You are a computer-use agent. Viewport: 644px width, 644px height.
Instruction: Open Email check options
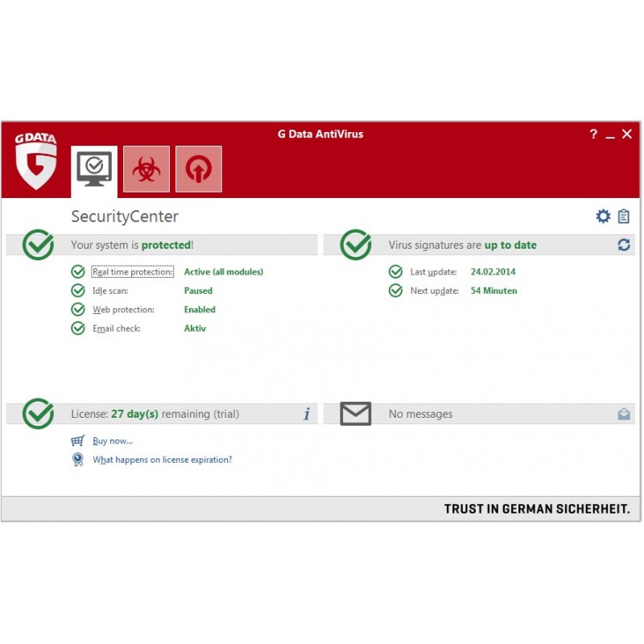click(117, 328)
